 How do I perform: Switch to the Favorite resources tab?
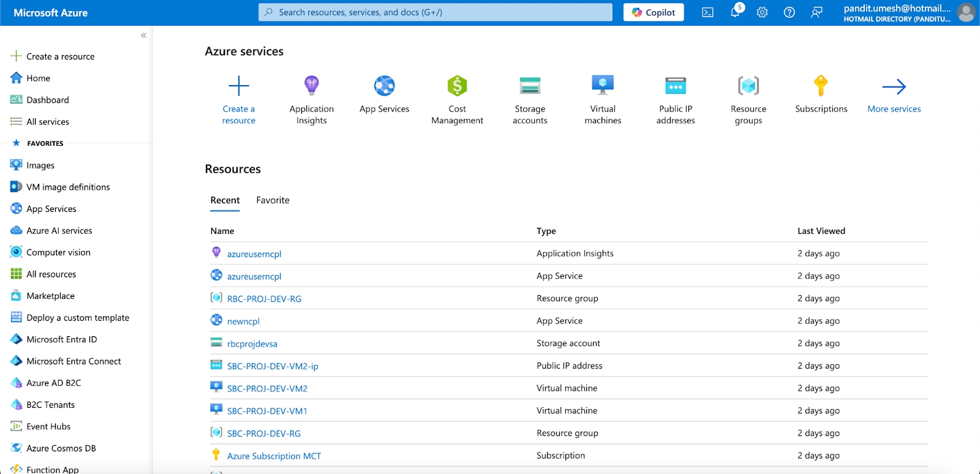click(273, 200)
